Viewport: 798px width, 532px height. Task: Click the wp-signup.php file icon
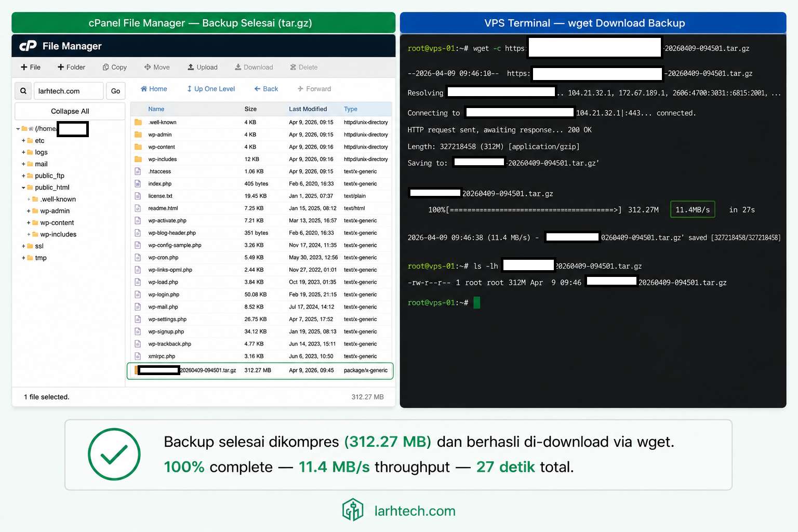point(138,331)
